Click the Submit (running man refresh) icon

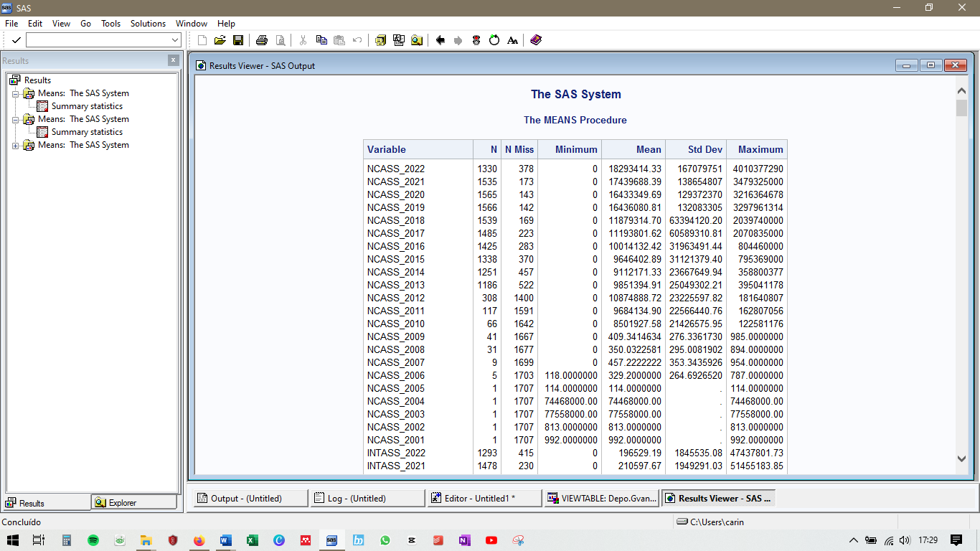point(494,40)
